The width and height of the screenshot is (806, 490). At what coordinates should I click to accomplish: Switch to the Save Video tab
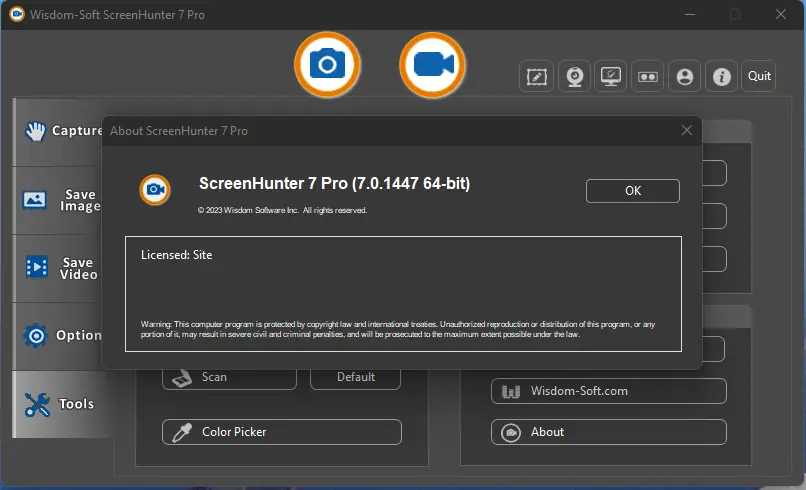pyautogui.click(x=58, y=268)
